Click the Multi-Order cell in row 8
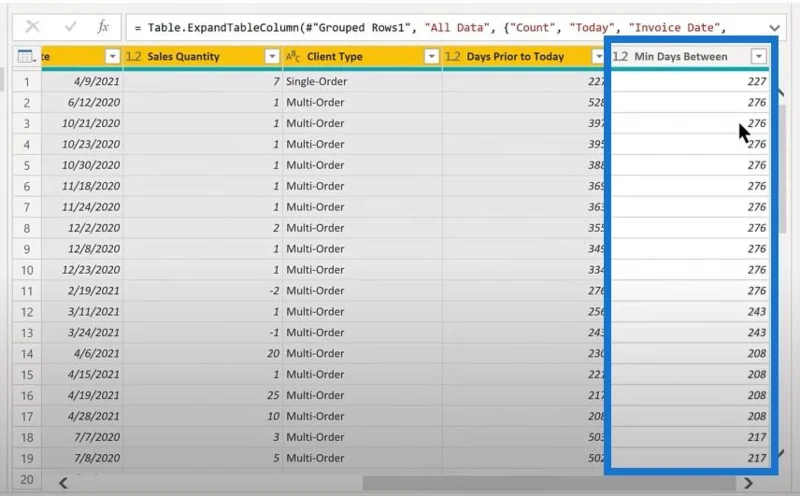 362,228
